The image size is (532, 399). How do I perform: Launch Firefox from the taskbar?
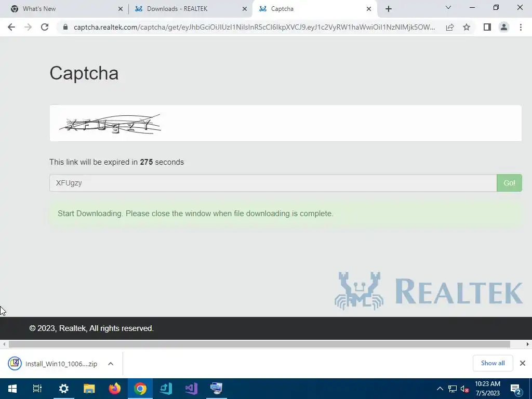(115, 388)
